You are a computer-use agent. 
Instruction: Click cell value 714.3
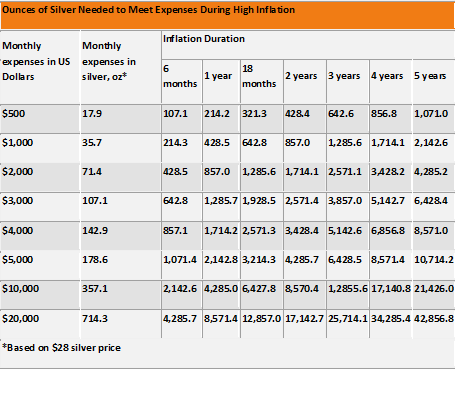(95, 319)
